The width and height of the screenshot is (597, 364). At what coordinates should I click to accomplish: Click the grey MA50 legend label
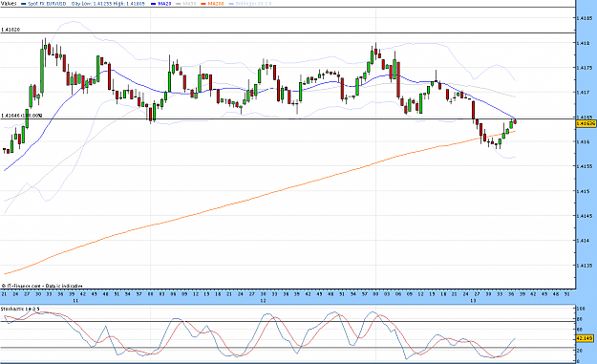coord(189,4)
